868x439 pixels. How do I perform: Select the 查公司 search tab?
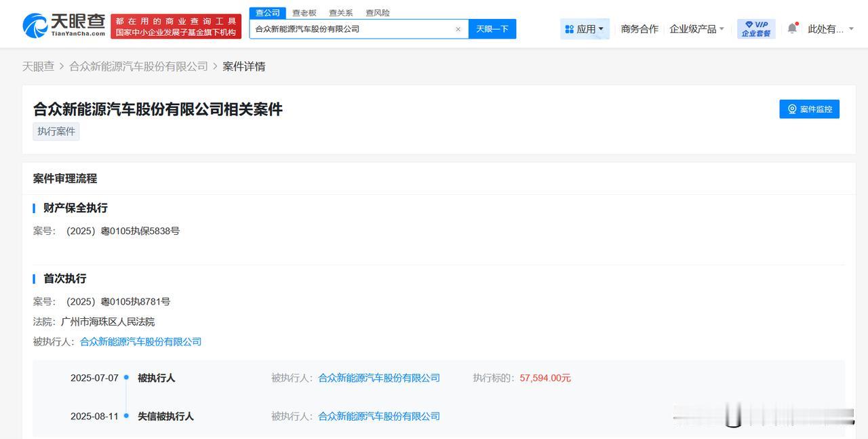(268, 13)
